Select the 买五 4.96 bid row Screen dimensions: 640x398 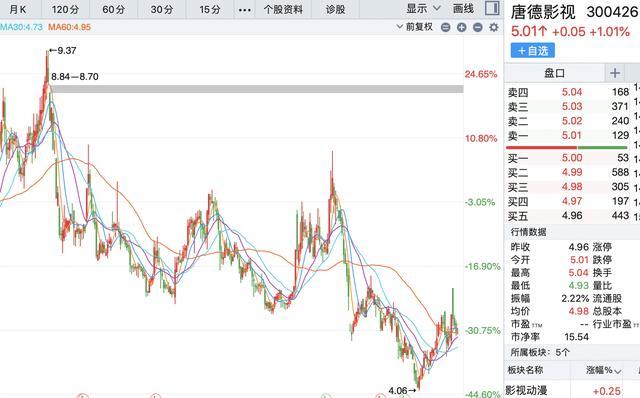click(568, 215)
